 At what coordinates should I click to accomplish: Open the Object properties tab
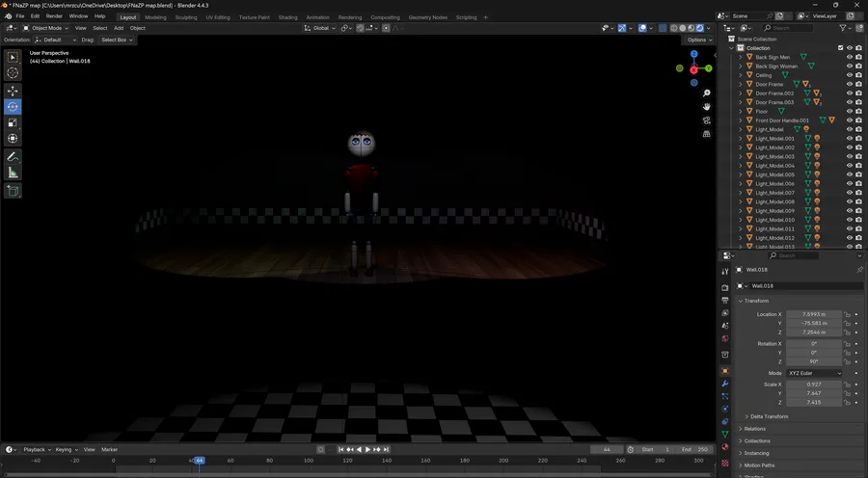(x=725, y=371)
